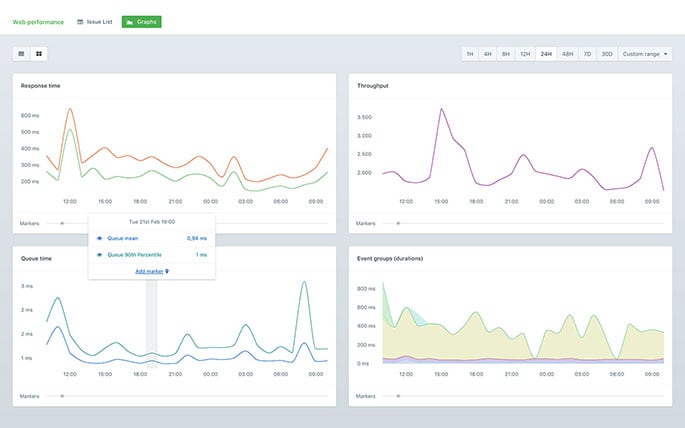
Task: Go to the Web performance page
Action: point(39,21)
